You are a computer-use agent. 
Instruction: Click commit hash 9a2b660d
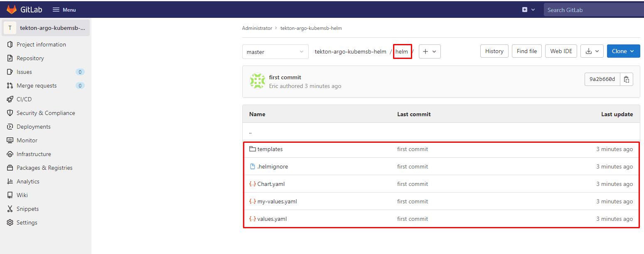(x=602, y=79)
